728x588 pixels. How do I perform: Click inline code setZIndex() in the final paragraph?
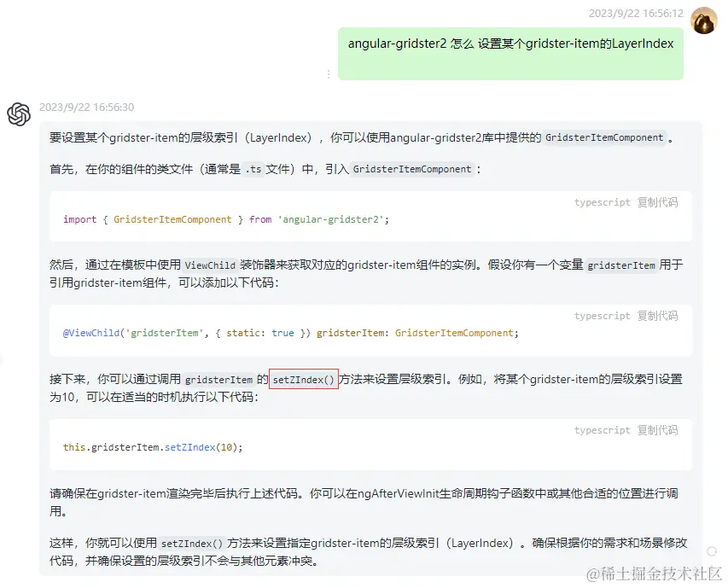(192, 544)
